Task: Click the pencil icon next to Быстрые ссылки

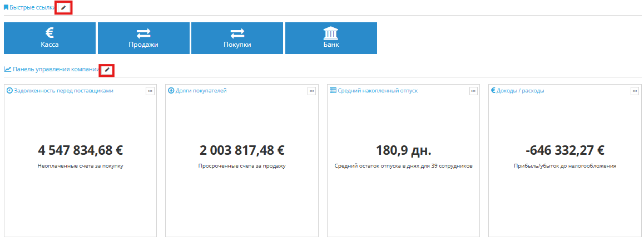Action: (63, 8)
